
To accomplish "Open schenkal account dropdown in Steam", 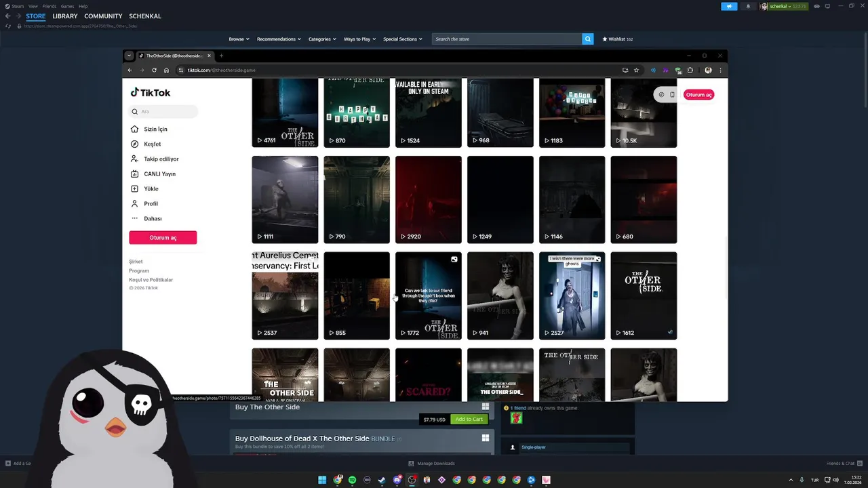I will click(x=785, y=6).
